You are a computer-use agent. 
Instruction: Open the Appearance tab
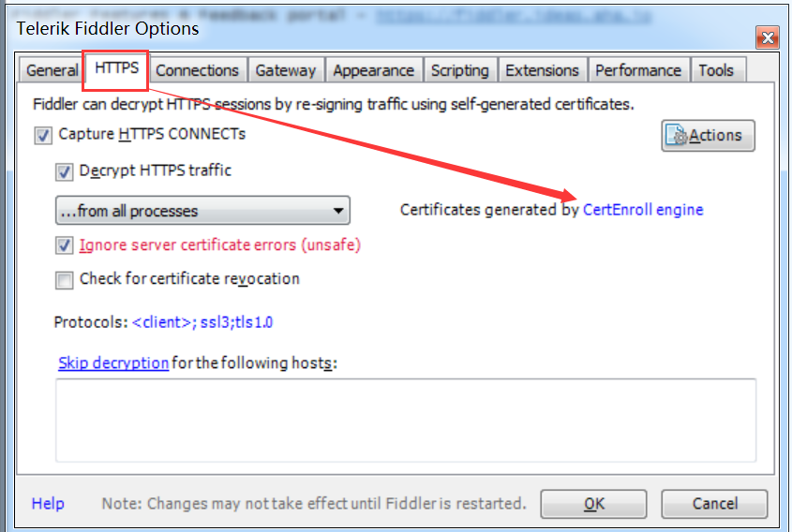click(x=373, y=70)
